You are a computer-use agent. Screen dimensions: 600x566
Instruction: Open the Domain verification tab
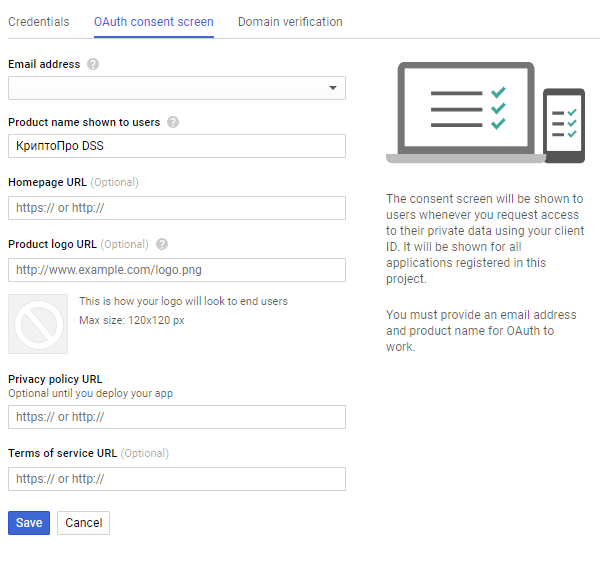290,22
